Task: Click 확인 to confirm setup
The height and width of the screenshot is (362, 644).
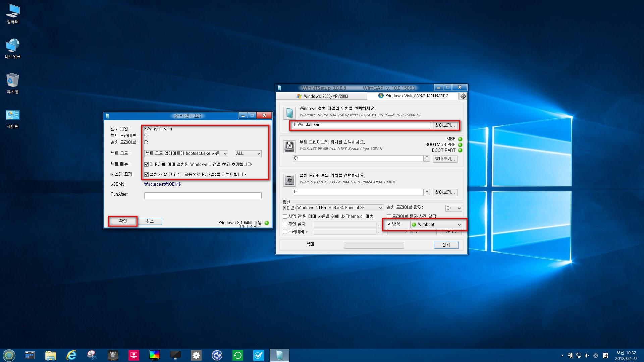Action: (x=123, y=221)
